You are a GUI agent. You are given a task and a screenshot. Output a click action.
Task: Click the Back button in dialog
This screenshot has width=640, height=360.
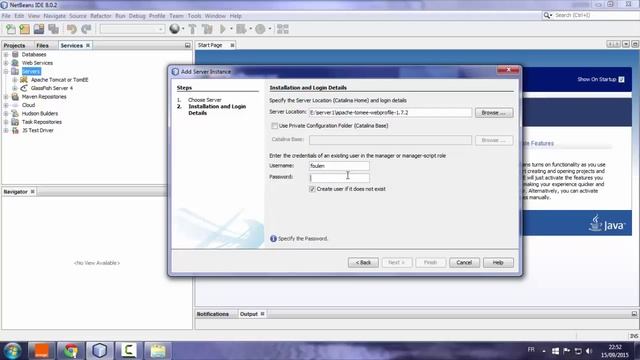click(363, 262)
